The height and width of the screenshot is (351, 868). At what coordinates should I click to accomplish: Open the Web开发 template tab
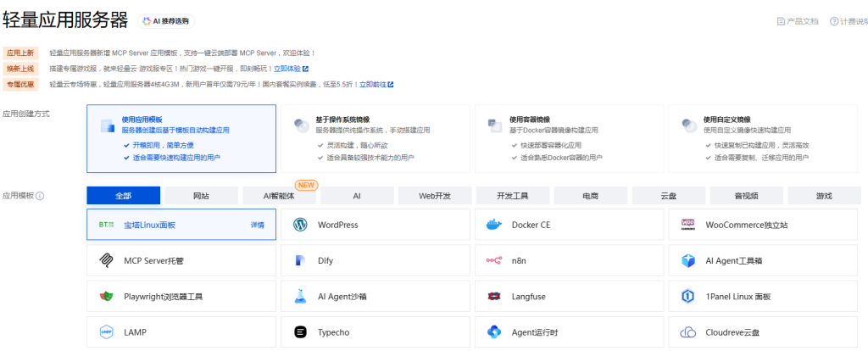coord(435,196)
